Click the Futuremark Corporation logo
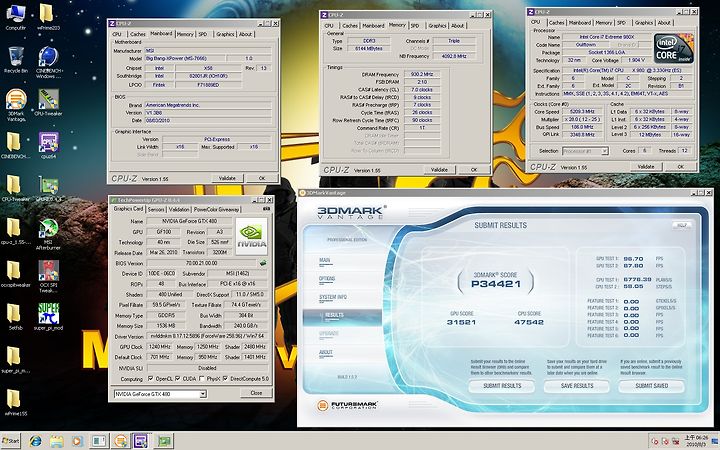This screenshot has width=720, height=450. point(348,405)
